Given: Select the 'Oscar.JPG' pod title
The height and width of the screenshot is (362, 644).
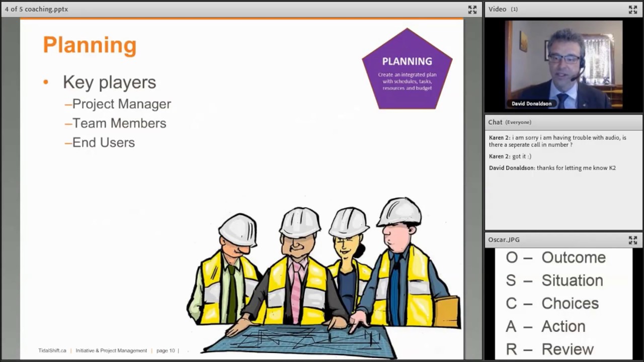Looking at the screenshot, I should (x=504, y=240).
